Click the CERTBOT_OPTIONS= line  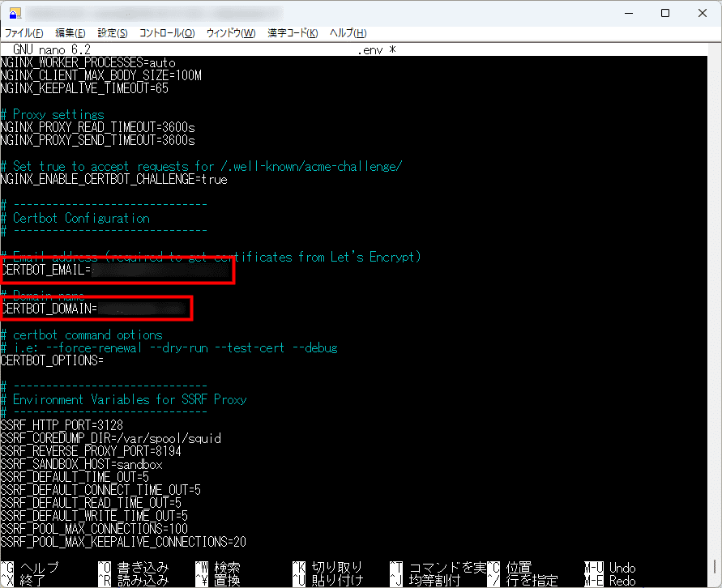(53, 361)
